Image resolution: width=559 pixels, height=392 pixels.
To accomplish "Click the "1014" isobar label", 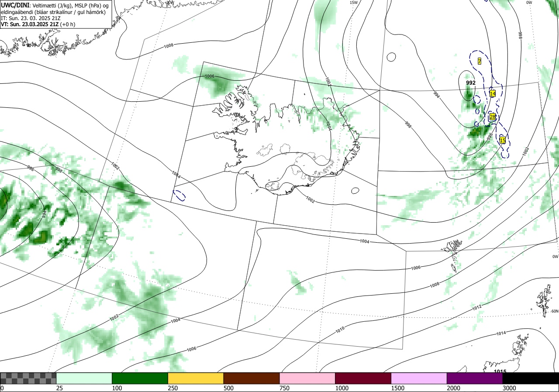I will 501,333.
